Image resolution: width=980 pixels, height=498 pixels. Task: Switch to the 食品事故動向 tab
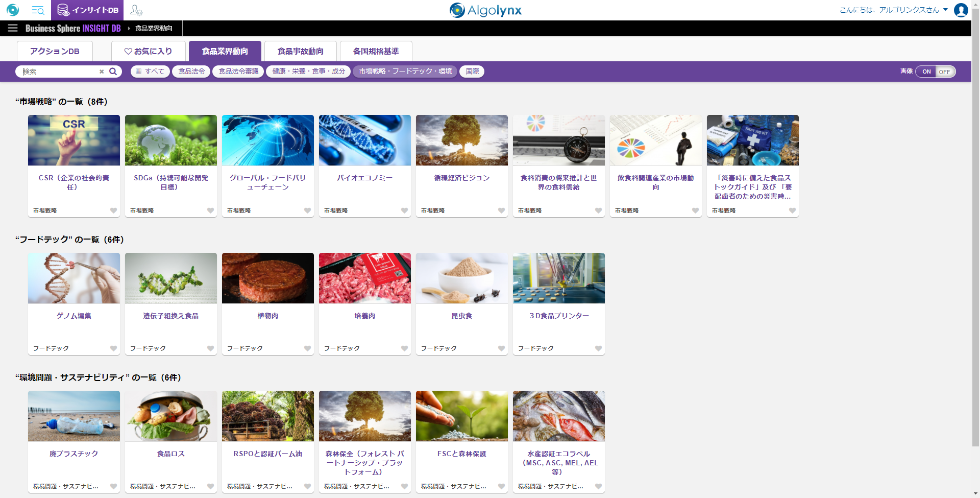(300, 51)
